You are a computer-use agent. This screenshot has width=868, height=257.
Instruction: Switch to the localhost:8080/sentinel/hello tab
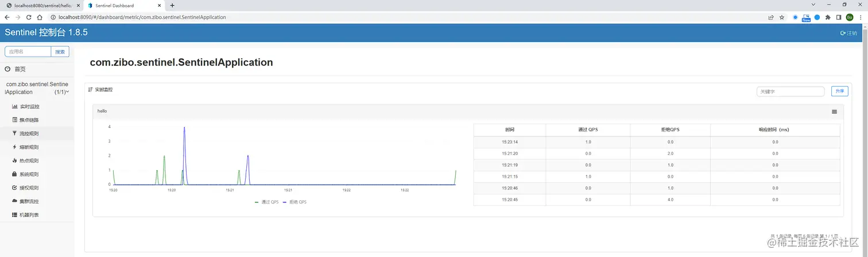pos(42,5)
